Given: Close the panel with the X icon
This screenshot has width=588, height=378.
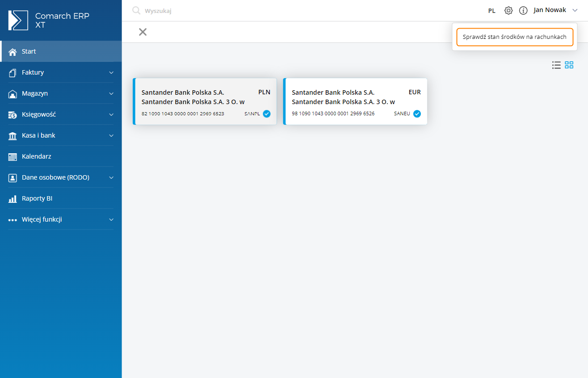Looking at the screenshot, I should [143, 32].
